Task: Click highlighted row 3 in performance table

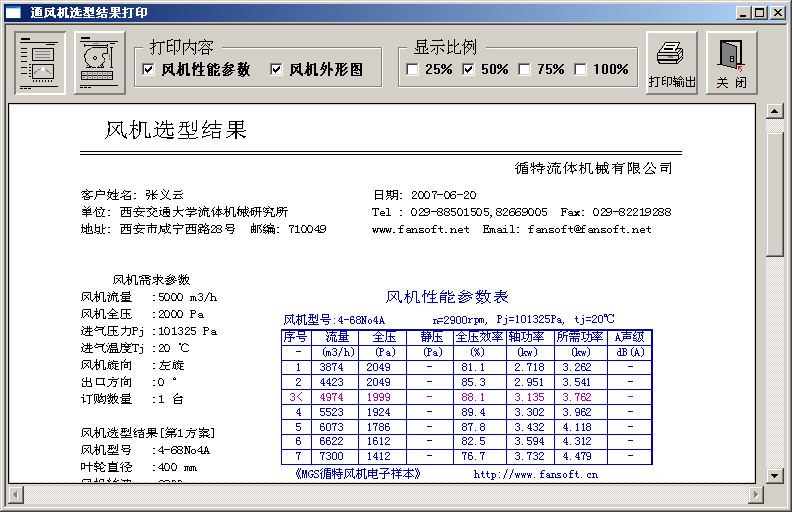Action: tap(466, 397)
